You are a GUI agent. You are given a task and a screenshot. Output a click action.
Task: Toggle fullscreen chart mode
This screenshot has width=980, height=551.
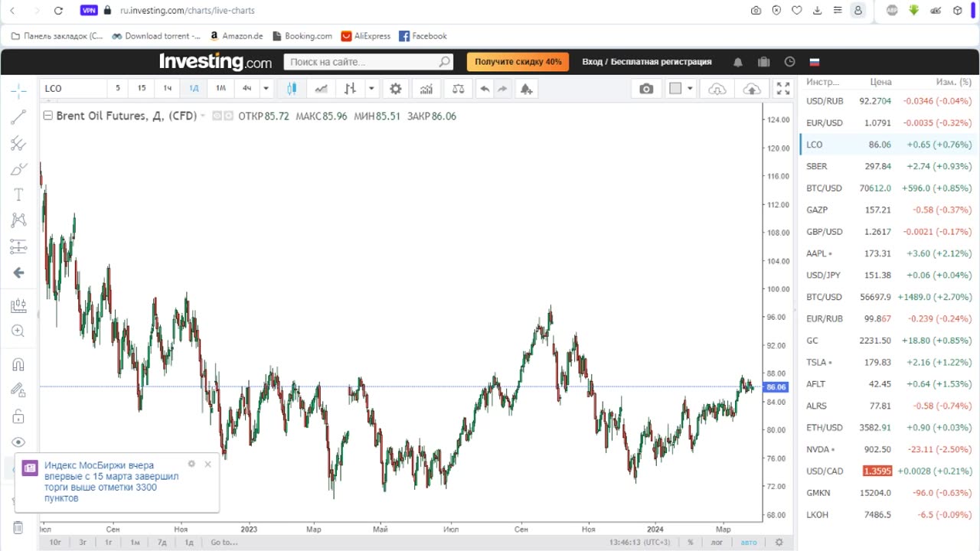pyautogui.click(x=783, y=89)
